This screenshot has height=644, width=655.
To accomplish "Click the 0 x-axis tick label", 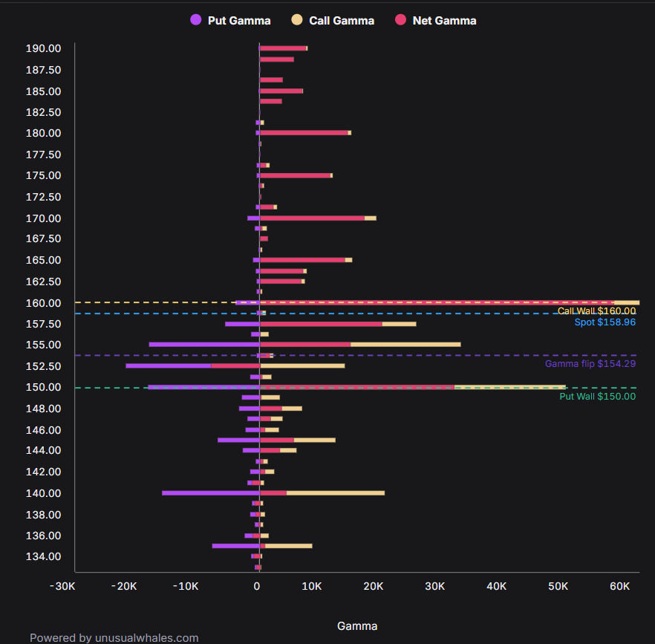I will click(x=256, y=586).
